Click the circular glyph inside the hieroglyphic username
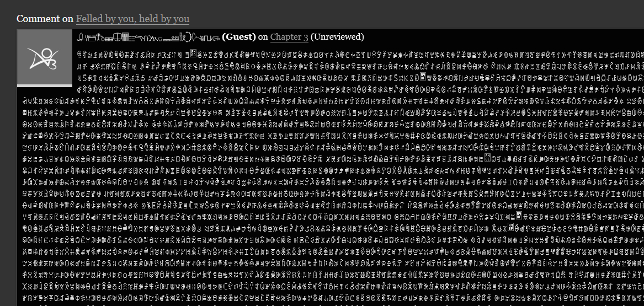 pos(189,37)
